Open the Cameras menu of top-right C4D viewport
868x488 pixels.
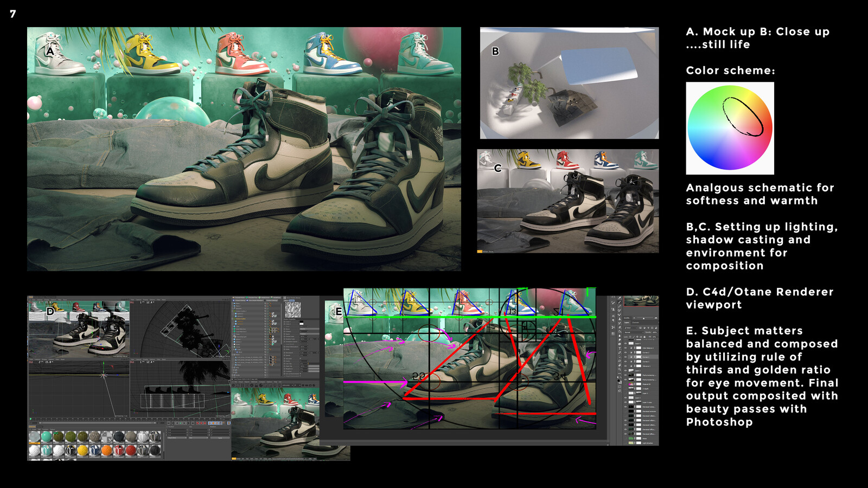[138, 300]
